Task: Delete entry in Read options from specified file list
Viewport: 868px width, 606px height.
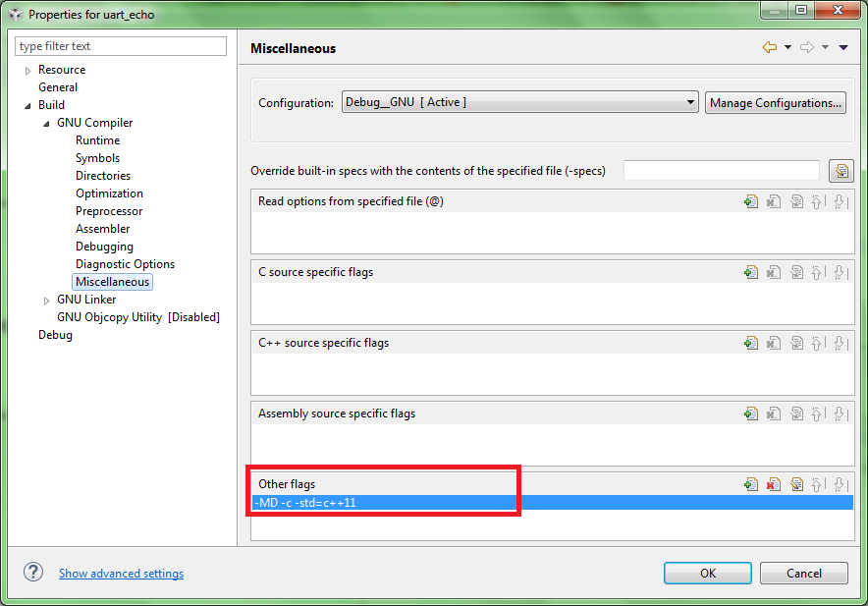Action: click(x=774, y=201)
